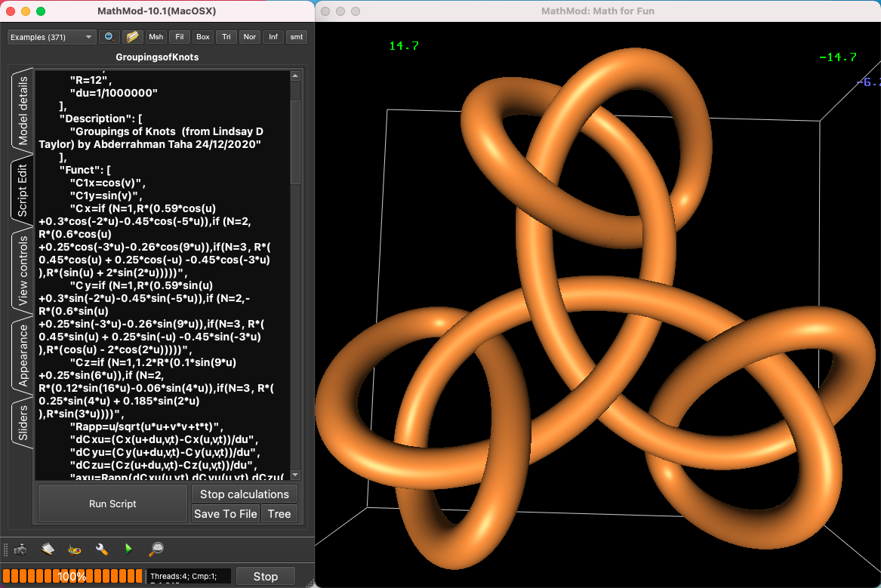The image size is (881, 588).
Task: Open the Examples (371) dropdown
Action: tap(51, 36)
